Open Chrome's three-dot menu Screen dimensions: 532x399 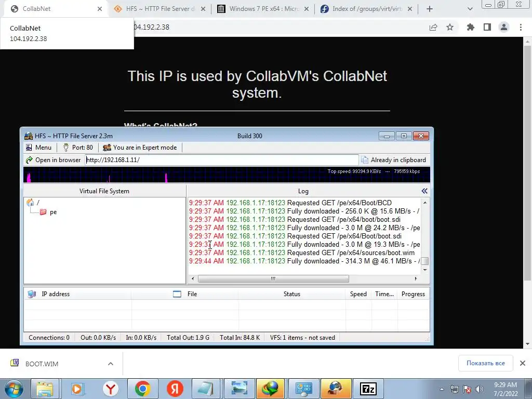[521, 27]
